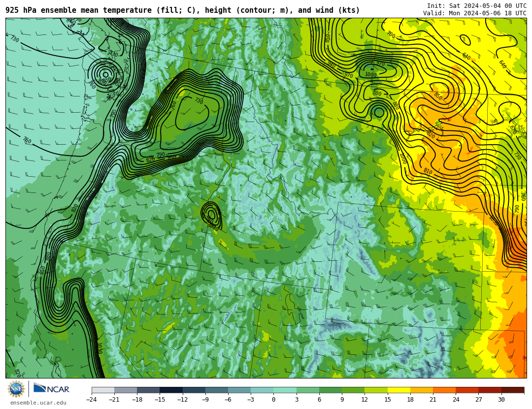Screen dimensions: 532x409
Task: Pick the slate swatch between -18 and -15
Action: (148, 390)
